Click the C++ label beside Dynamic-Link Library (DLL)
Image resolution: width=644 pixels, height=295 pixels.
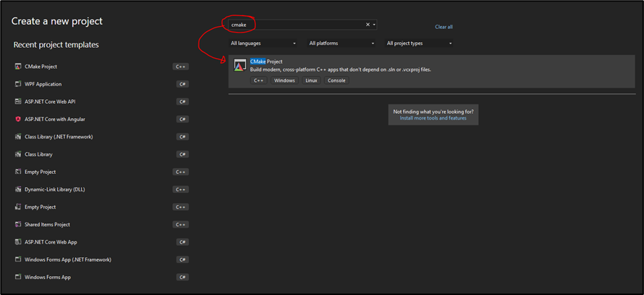(181, 190)
